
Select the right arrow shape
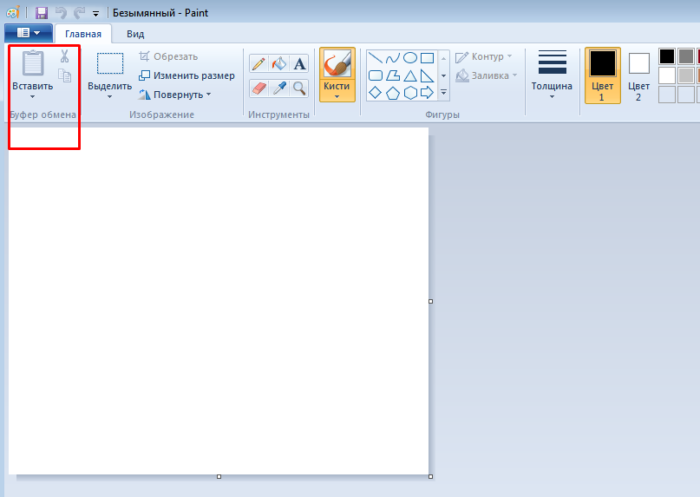427,92
